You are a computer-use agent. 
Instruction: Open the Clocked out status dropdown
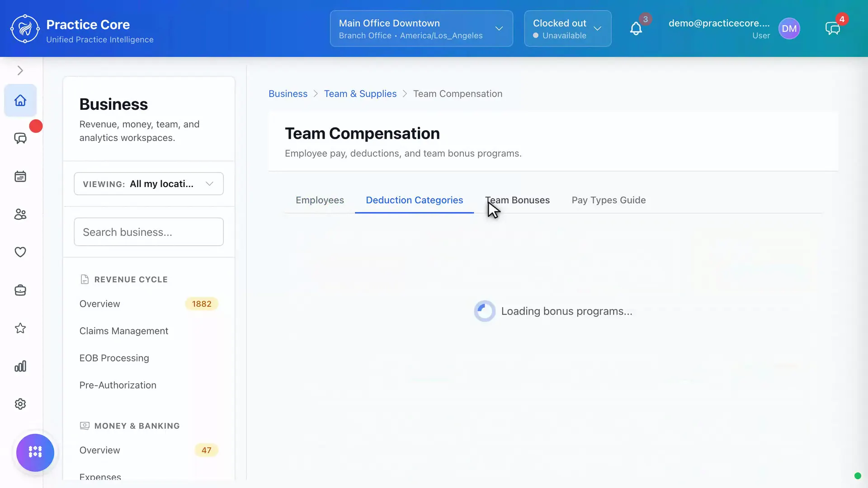568,28
